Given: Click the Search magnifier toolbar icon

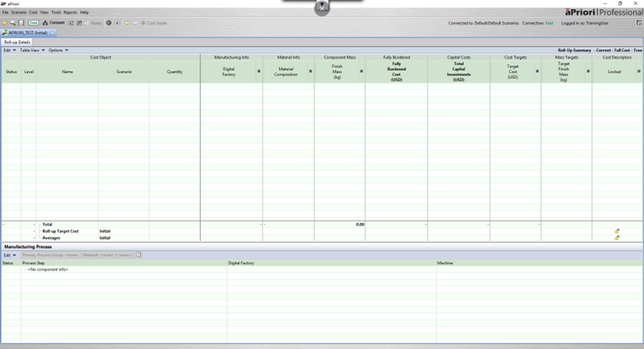Looking at the screenshot, I should tap(13, 23).
